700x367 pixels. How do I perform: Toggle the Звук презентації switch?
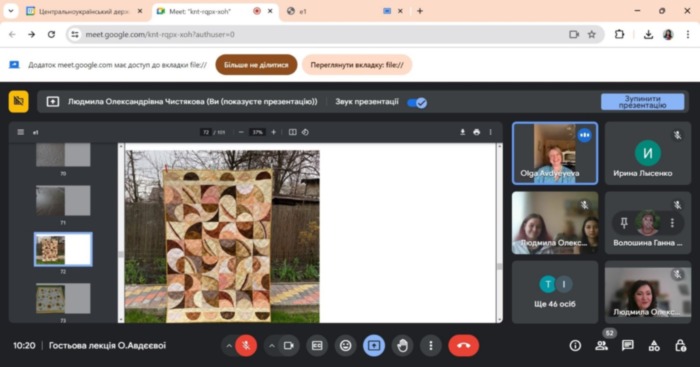click(x=417, y=103)
